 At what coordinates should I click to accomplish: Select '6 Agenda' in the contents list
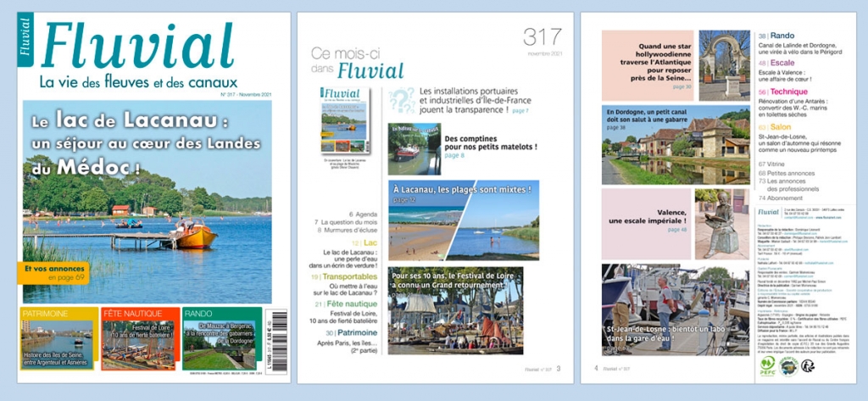[363, 214]
